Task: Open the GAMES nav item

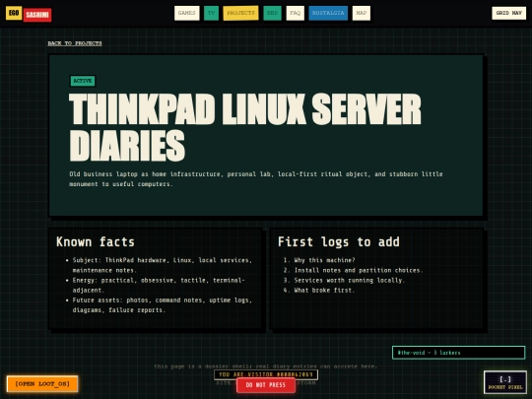Action: [186, 13]
